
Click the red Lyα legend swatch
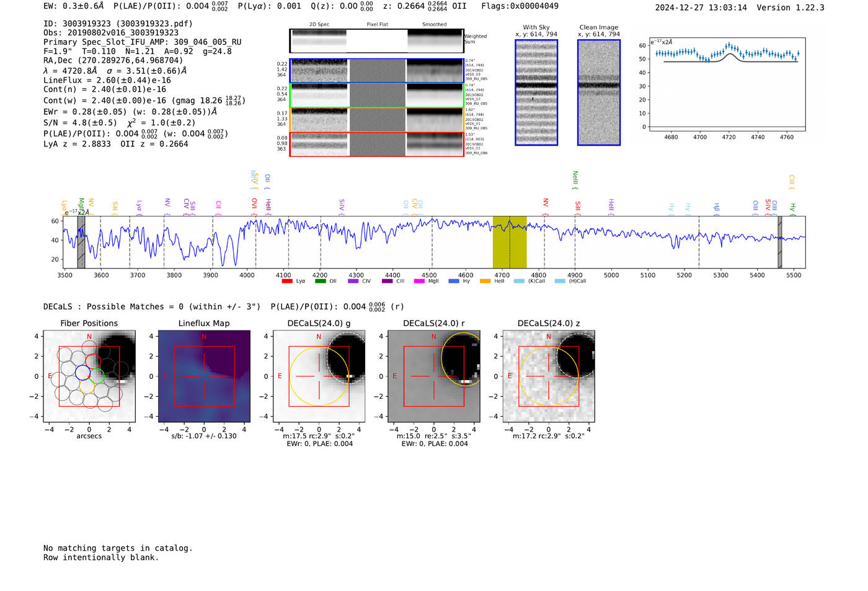coord(286,281)
